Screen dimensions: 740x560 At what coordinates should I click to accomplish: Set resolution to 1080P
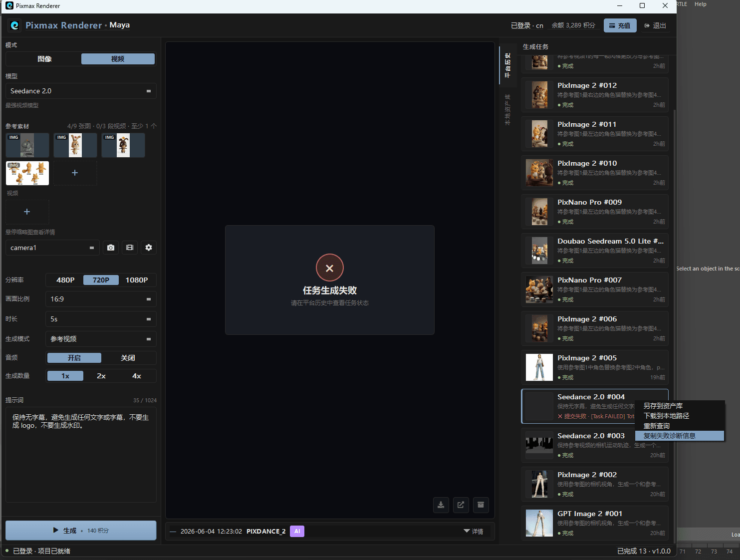pyautogui.click(x=137, y=280)
